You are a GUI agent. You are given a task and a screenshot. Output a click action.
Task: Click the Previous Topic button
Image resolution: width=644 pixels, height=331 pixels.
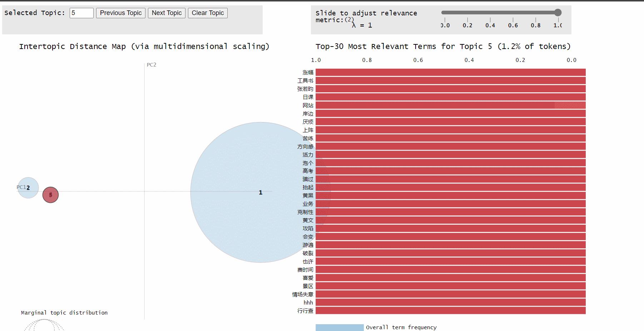[121, 13]
